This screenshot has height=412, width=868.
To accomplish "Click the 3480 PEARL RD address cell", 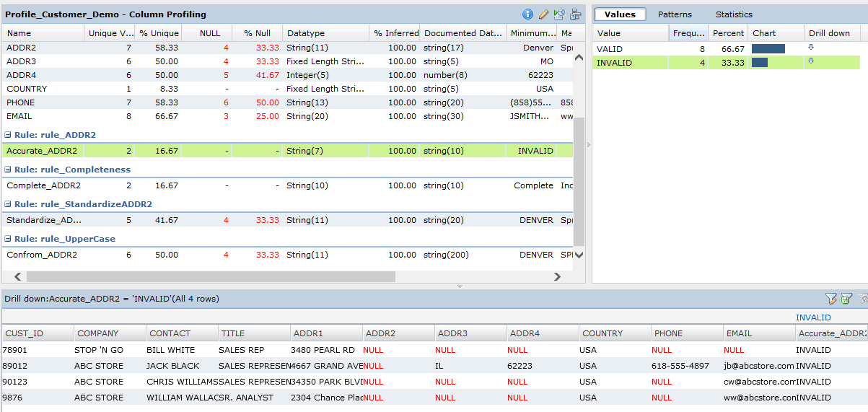I will (326, 350).
